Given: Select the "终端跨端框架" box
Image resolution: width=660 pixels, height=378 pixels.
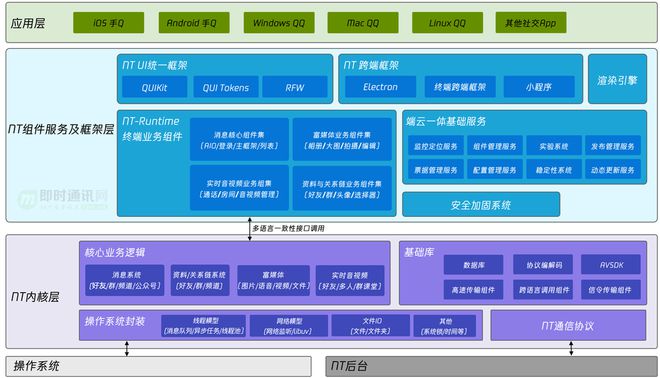Looking at the screenshot, I should [460, 87].
